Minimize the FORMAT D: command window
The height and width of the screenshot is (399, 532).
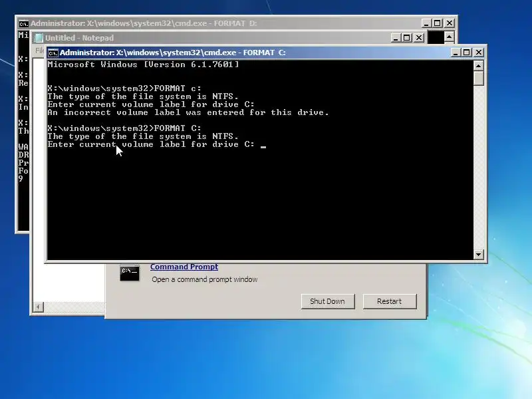click(426, 23)
